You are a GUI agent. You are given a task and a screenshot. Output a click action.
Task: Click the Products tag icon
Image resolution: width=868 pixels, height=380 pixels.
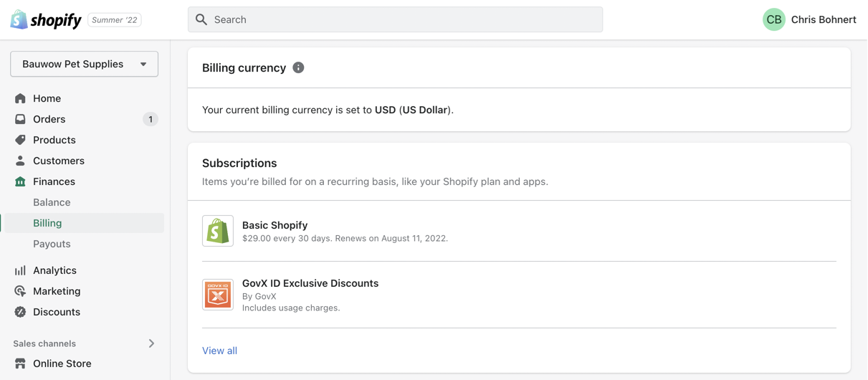click(20, 140)
